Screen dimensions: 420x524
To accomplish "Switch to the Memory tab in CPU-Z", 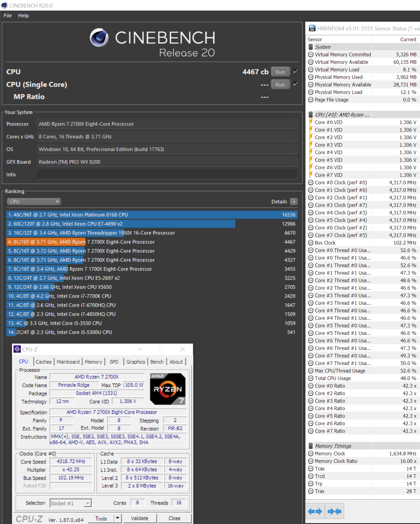I will 93,362.
